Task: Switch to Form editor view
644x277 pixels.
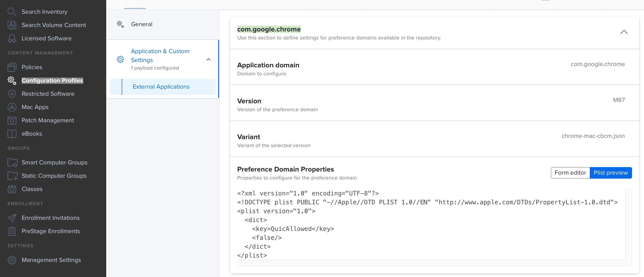Action: (x=570, y=173)
